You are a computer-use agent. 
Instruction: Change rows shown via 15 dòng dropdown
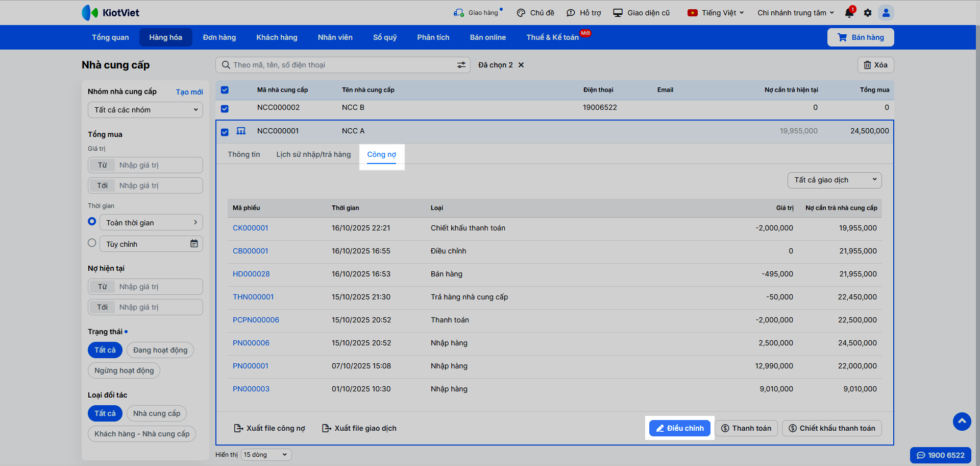pyautogui.click(x=266, y=455)
